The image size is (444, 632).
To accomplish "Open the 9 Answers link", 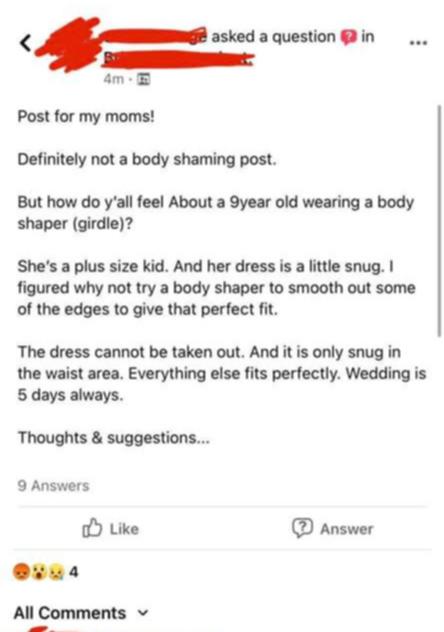I will click(x=53, y=486).
